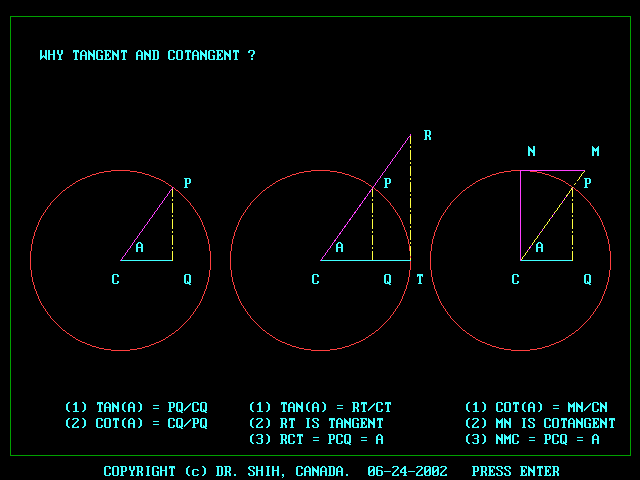Click the line "(3) RCT = PCQ = A"
This screenshot has height=480, width=640.
click(316, 439)
